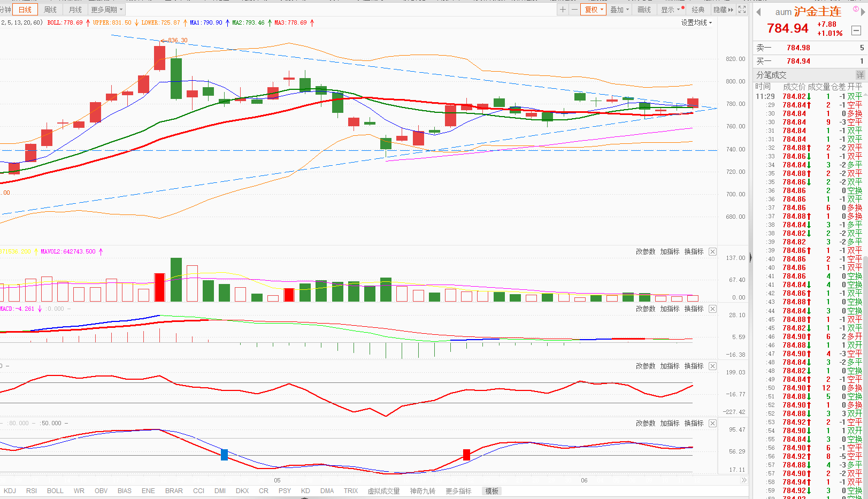Select the 日线 daily period tab
The image size is (868, 499).
(x=25, y=10)
